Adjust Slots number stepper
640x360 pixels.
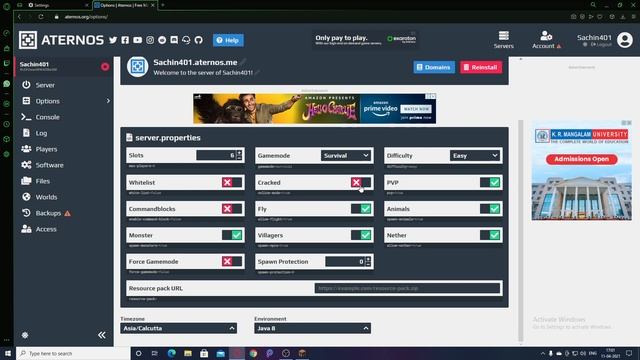(239, 155)
